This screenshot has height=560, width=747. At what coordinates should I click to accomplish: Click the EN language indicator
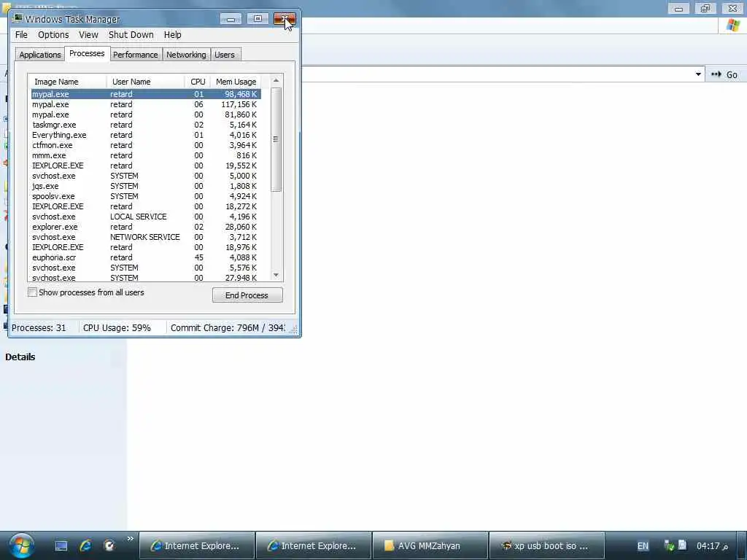pyautogui.click(x=643, y=546)
